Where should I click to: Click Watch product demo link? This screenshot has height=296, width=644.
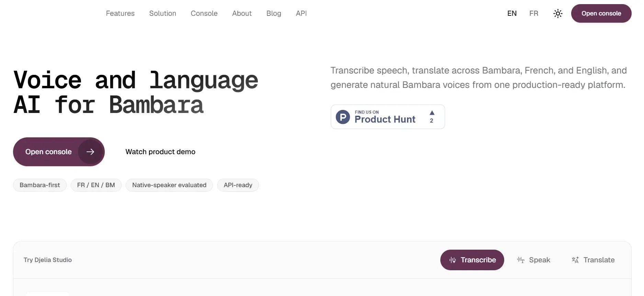(160, 152)
